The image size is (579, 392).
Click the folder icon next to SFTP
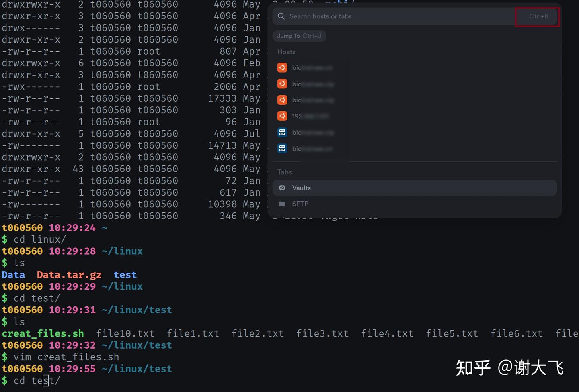pyautogui.click(x=282, y=204)
